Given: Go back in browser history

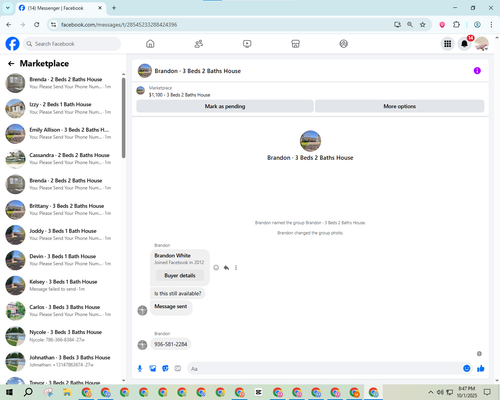Looking at the screenshot, I should pyautogui.click(x=9, y=25).
